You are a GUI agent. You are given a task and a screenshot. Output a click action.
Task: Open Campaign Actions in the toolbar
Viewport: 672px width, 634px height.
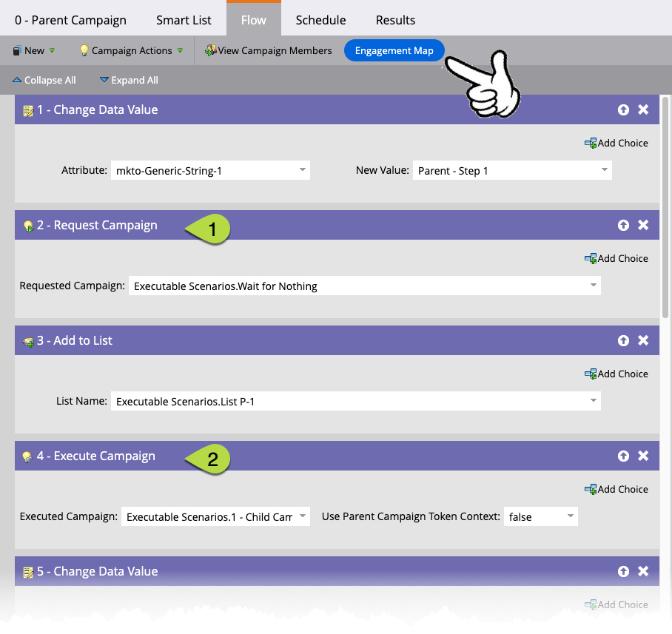[130, 50]
